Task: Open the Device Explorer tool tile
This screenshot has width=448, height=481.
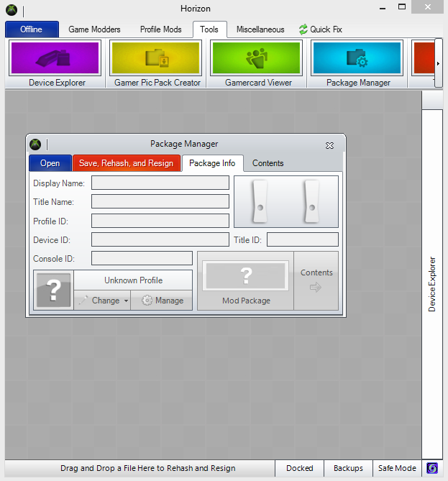Action: pyautogui.click(x=55, y=63)
